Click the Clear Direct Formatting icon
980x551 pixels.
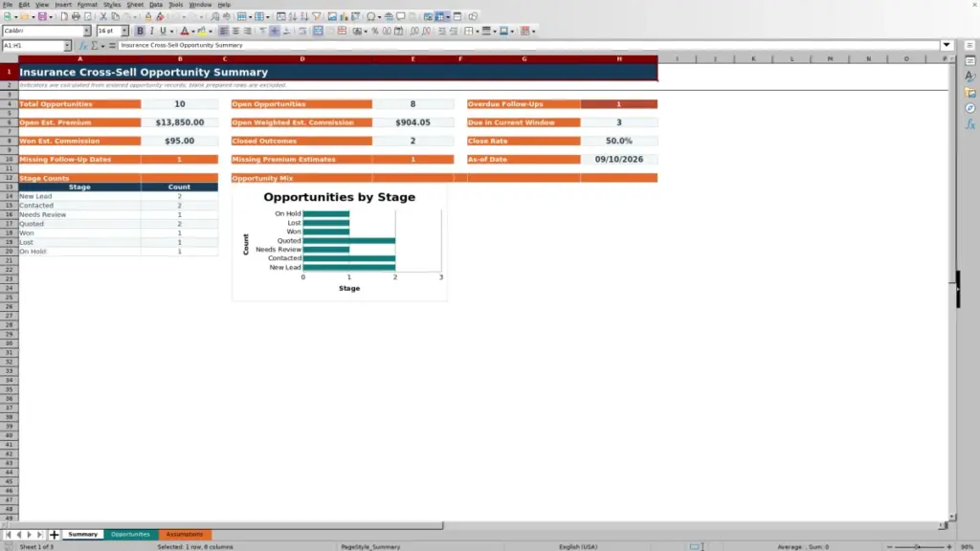pyautogui.click(x=160, y=16)
